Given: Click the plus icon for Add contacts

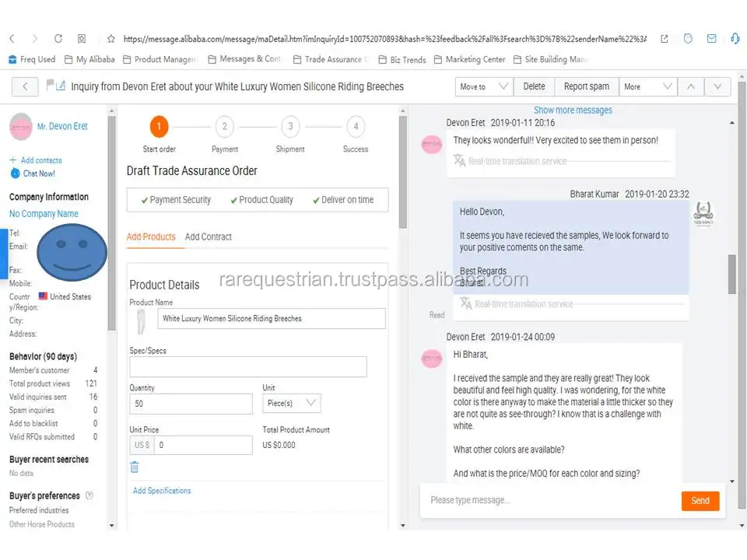Looking at the screenshot, I should click(13, 160).
